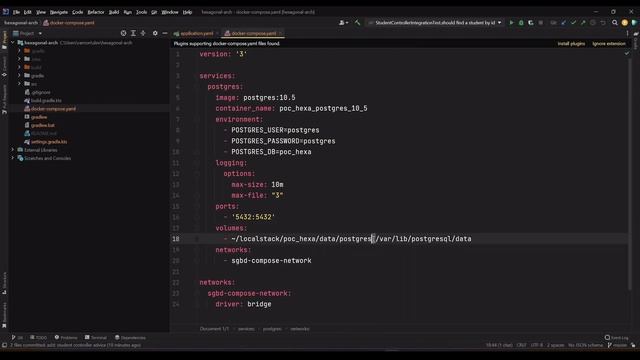The image size is (640, 360).
Task: Open the File menu
Action: coord(16,12)
